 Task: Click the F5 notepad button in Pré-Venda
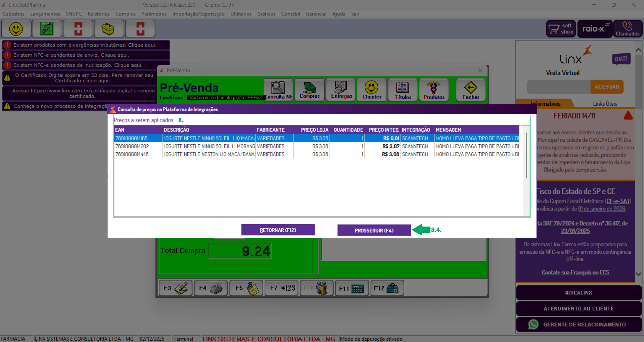(246, 288)
